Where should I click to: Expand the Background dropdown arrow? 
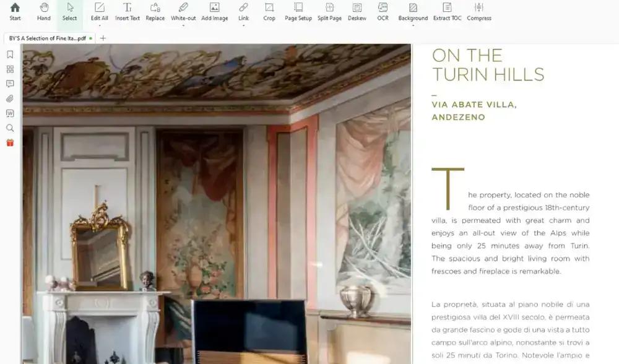coord(413,25)
